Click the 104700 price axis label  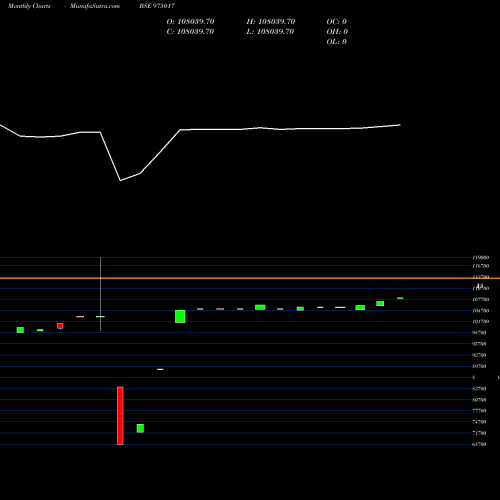point(481,311)
